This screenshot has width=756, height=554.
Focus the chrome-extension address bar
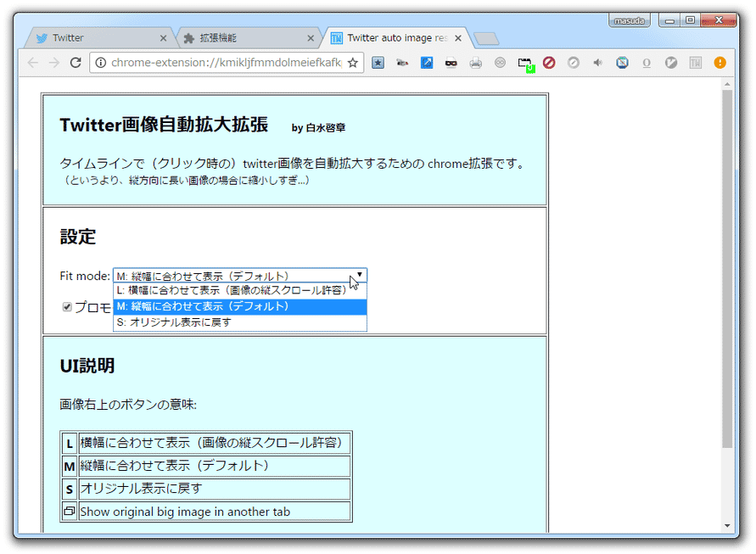point(226,63)
